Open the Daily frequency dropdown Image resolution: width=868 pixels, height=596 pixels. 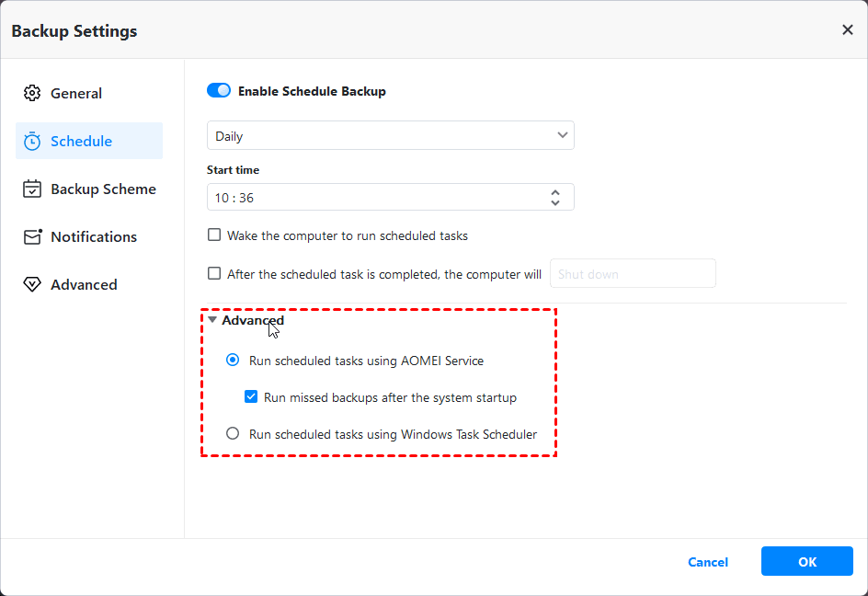391,135
